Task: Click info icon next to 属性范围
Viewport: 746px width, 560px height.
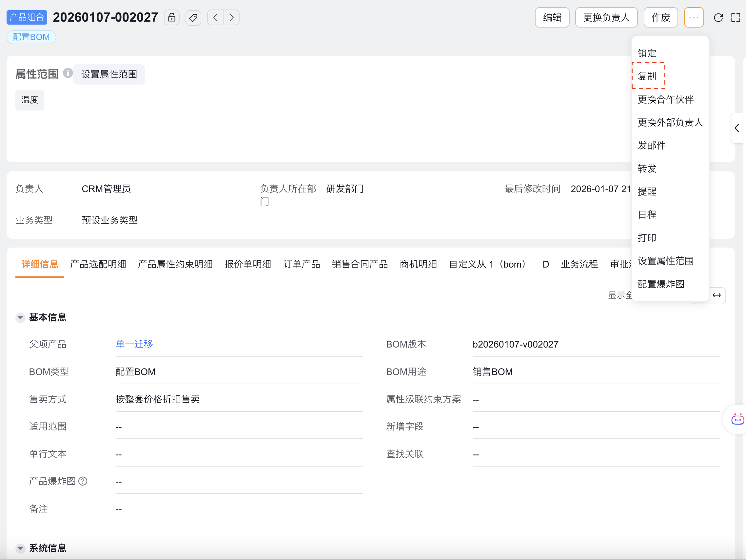Action: tap(68, 73)
